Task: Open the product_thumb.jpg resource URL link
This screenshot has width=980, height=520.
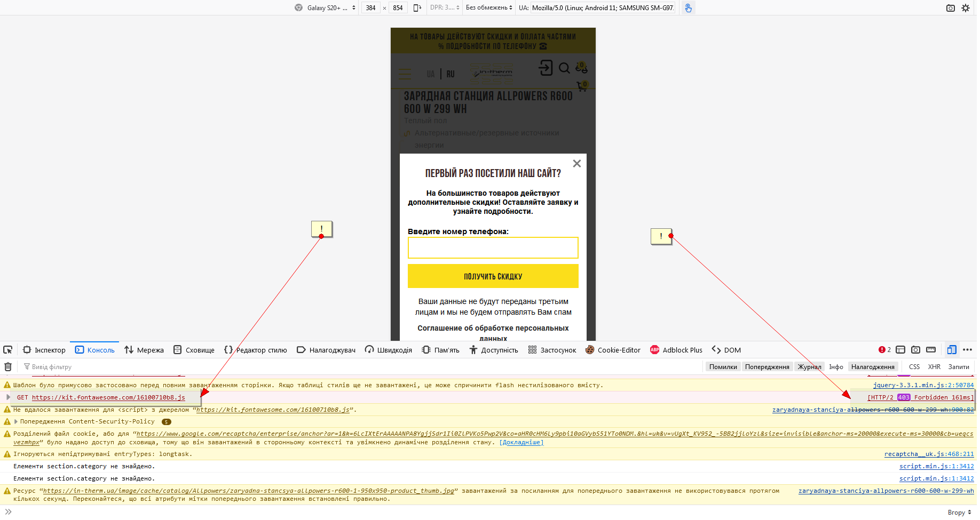Action: pos(249,491)
